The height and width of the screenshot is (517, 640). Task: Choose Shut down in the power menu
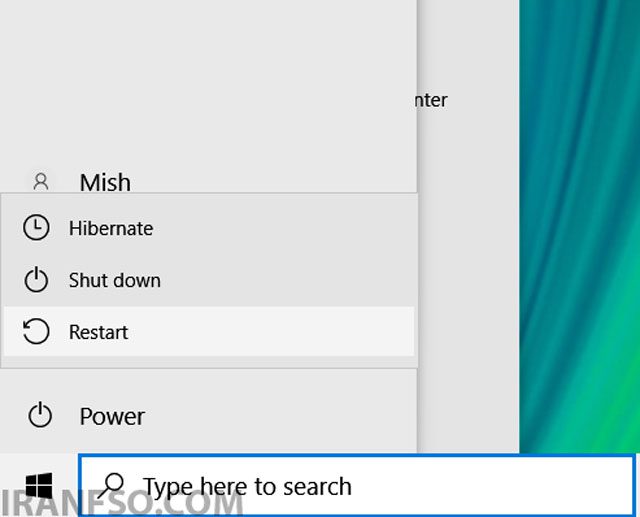click(209, 280)
